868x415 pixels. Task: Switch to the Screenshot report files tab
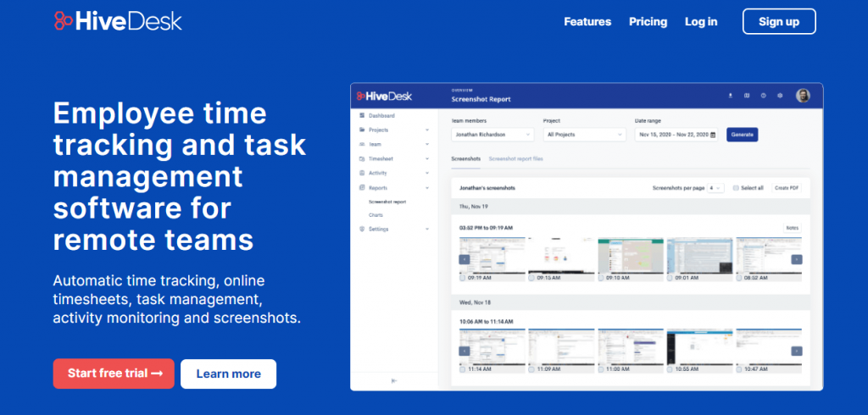516,159
